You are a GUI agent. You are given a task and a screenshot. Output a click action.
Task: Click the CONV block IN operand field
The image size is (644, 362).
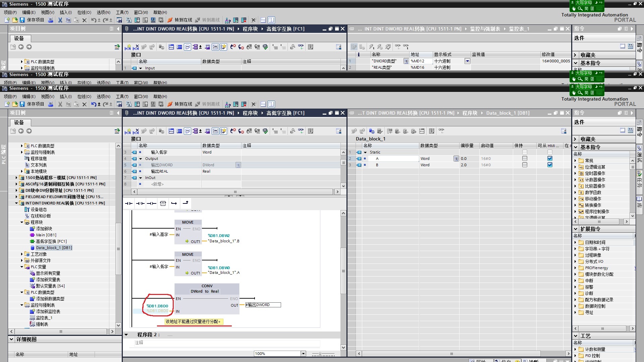[x=157, y=311]
